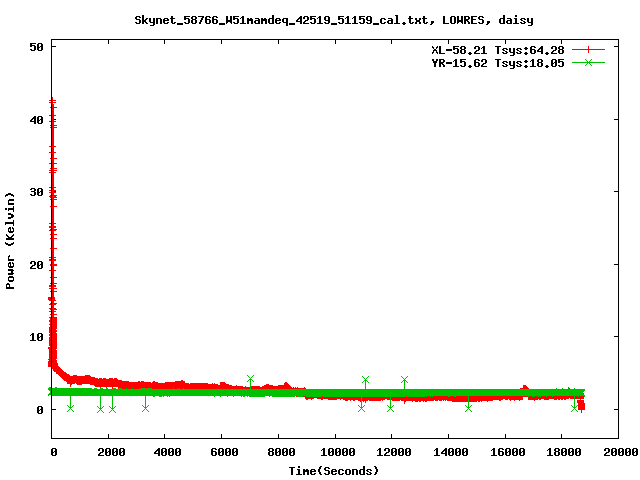
Task: Click y-axis tick label 50
Action: pyautogui.click(x=36, y=47)
